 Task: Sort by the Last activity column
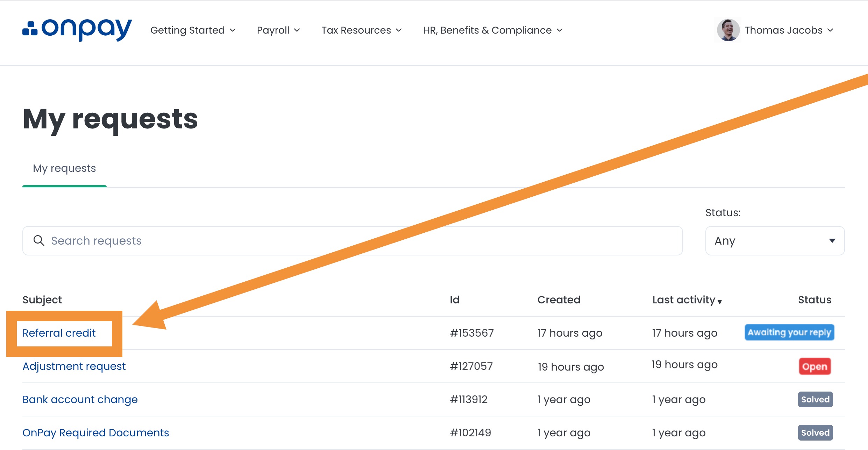pos(687,300)
